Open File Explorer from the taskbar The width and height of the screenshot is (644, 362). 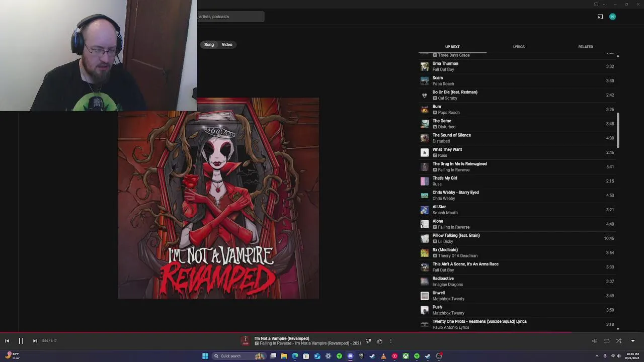[x=284, y=356]
